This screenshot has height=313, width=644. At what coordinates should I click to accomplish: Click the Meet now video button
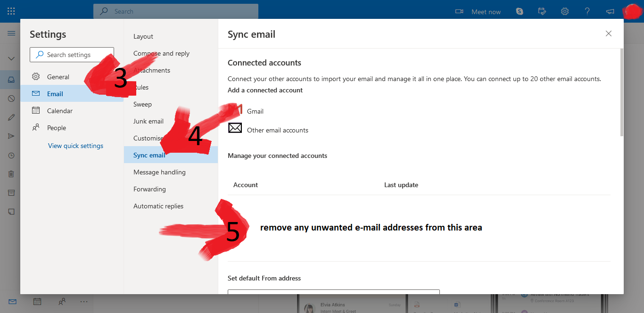point(478,11)
